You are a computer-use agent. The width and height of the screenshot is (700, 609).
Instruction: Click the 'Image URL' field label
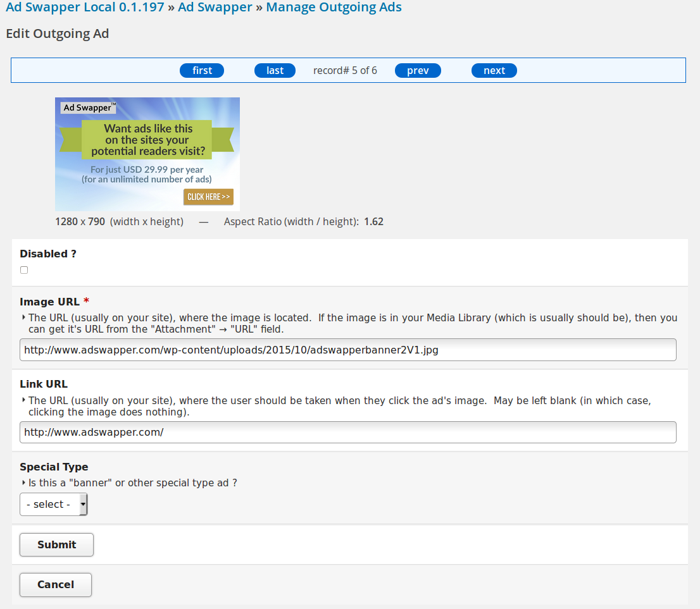[49, 302]
